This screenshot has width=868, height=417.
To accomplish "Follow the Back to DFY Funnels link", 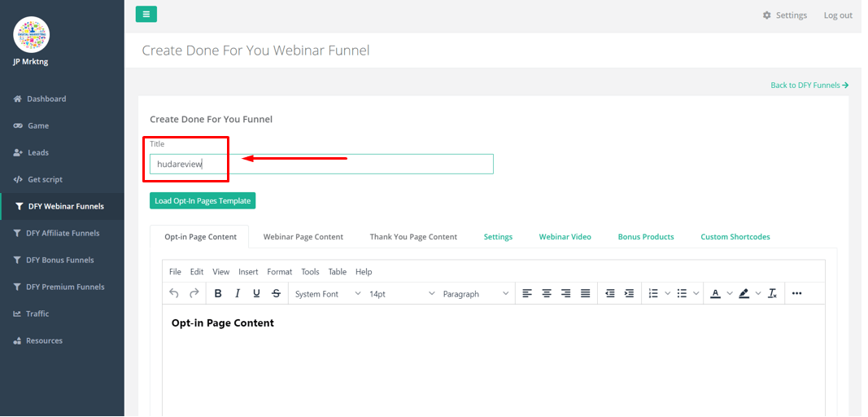I will tap(809, 85).
